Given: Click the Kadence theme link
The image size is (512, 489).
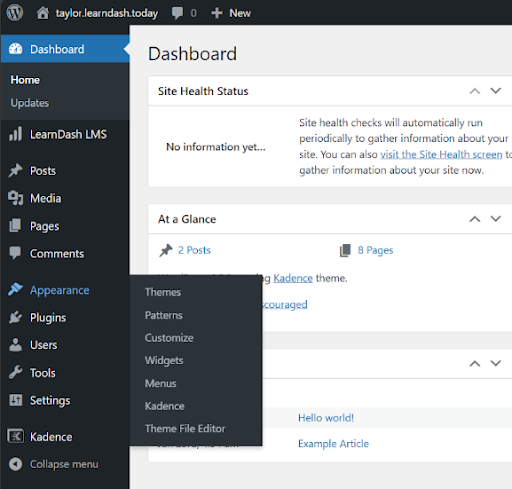Looking at the screenshot, I should click(x=293, y=278).
